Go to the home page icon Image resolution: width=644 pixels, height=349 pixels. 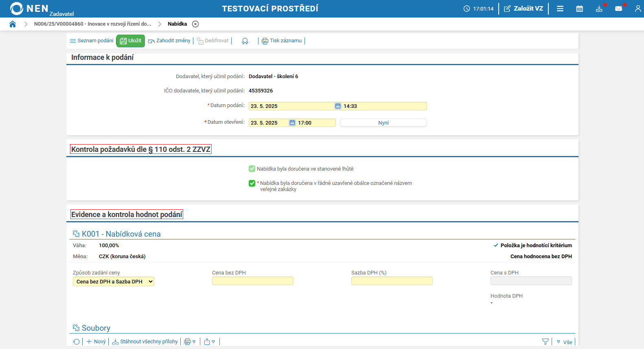pos(13,24)
